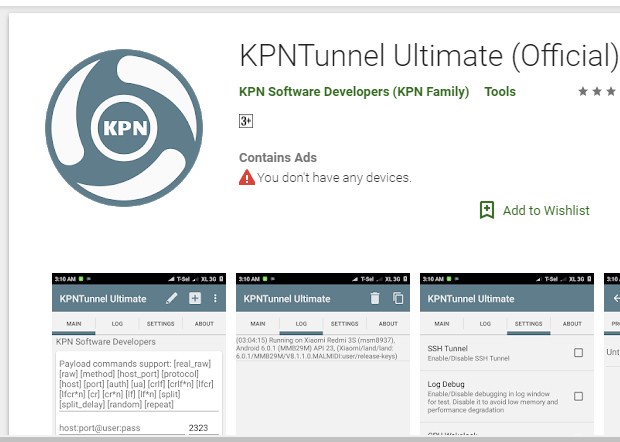Click the pencil edit icon in first screenshot
This screenshot has height=442, width=620.
172,298
